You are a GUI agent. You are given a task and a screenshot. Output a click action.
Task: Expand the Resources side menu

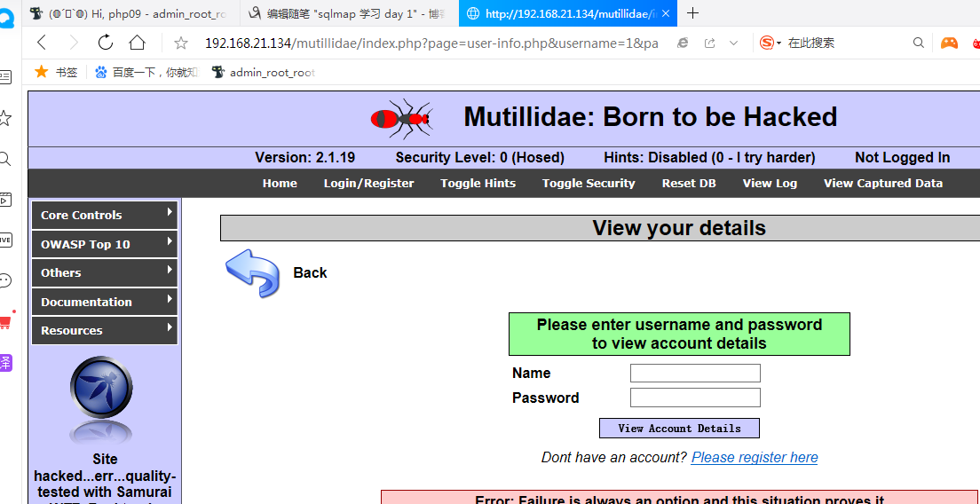tap(105, 330)
